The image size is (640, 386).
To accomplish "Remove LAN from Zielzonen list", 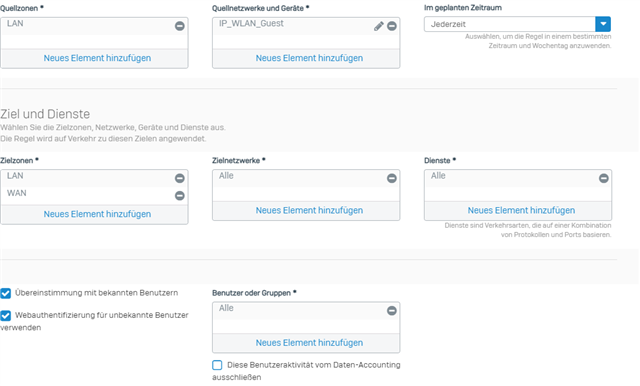I will tap(180, 178).
